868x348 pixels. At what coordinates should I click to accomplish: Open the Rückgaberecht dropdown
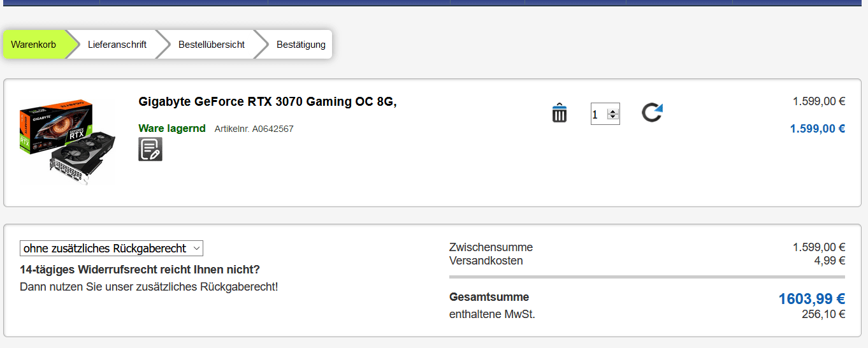[x=112, y=249]
